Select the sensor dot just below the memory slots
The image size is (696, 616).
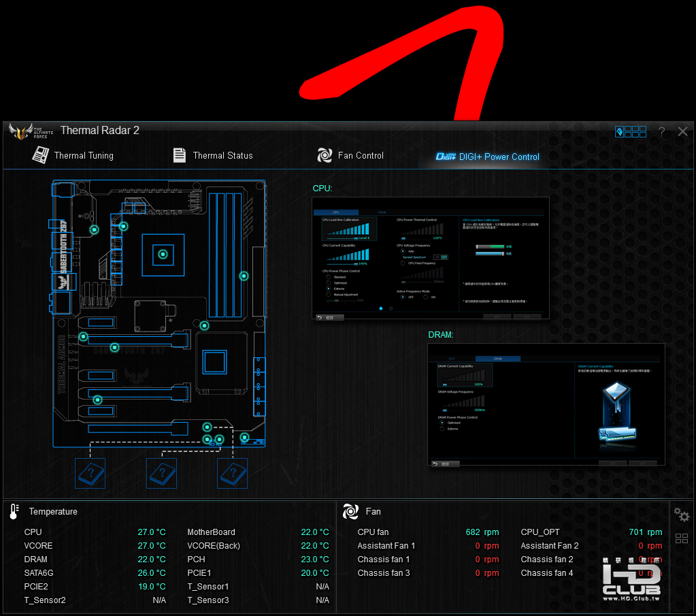point(204,326)
